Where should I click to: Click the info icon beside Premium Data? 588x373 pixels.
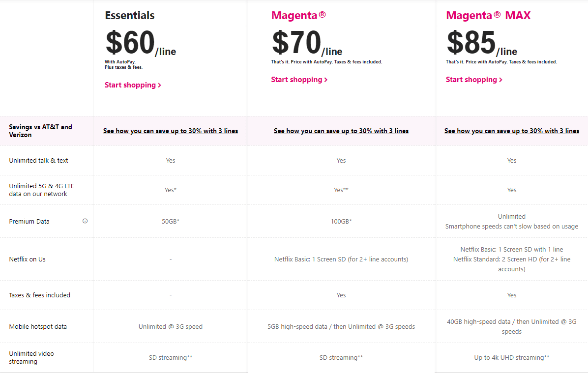(x=85, y=221)
